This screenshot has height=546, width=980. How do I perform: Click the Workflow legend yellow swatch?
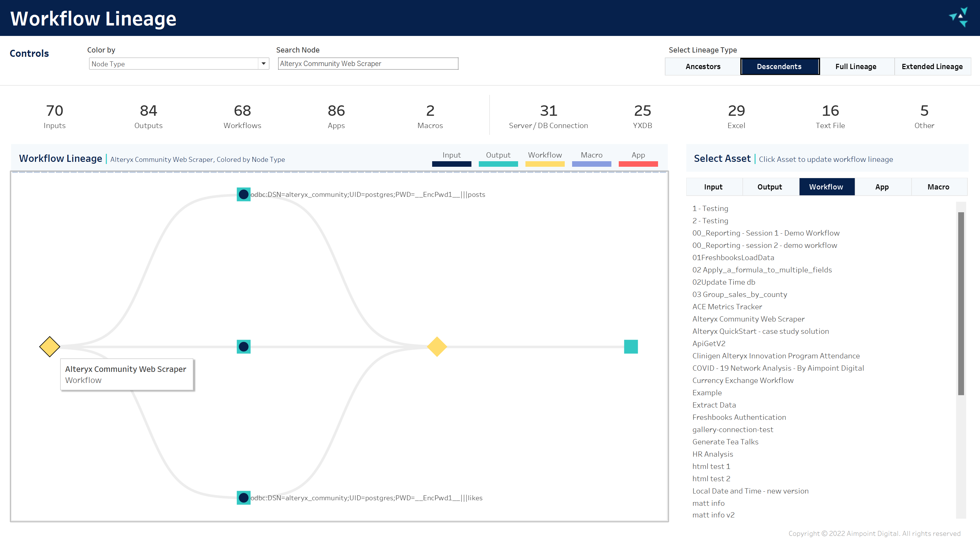pyautogui.click(x=545, y=164)
